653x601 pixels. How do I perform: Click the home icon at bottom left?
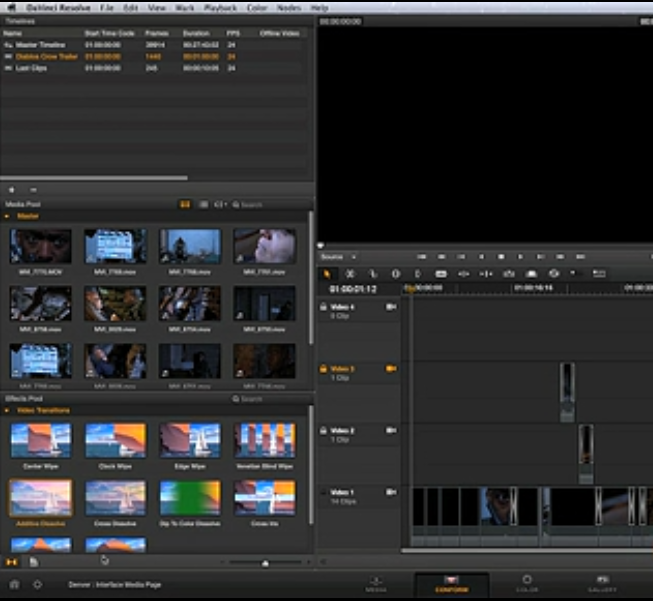click(x=15, y=583)
